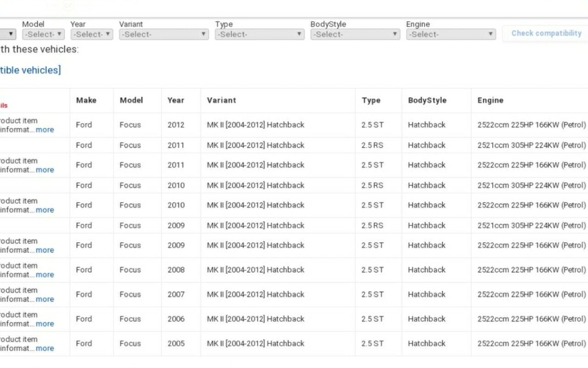This screenshot has height=368, width=588.
Task: Select the year cell '2007'
Action: pyautogui.click(x=176, y=294)
